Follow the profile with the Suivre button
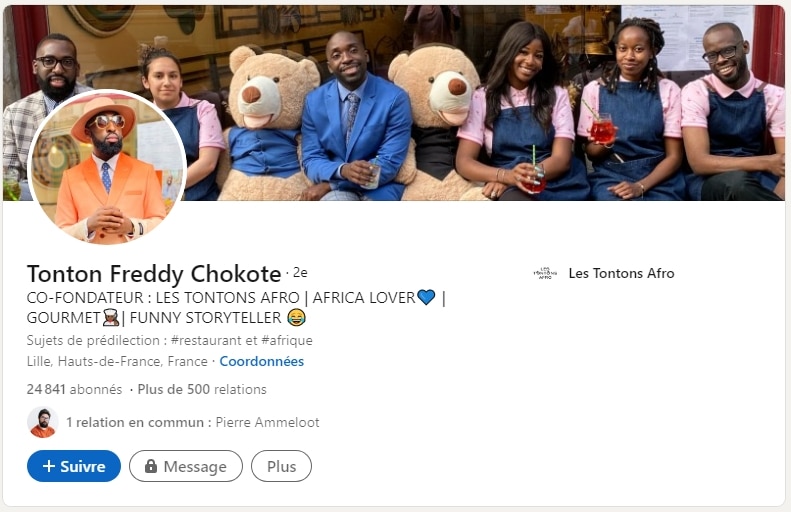The height and width of the screenshot is (512, 791). tap(74, 466)
